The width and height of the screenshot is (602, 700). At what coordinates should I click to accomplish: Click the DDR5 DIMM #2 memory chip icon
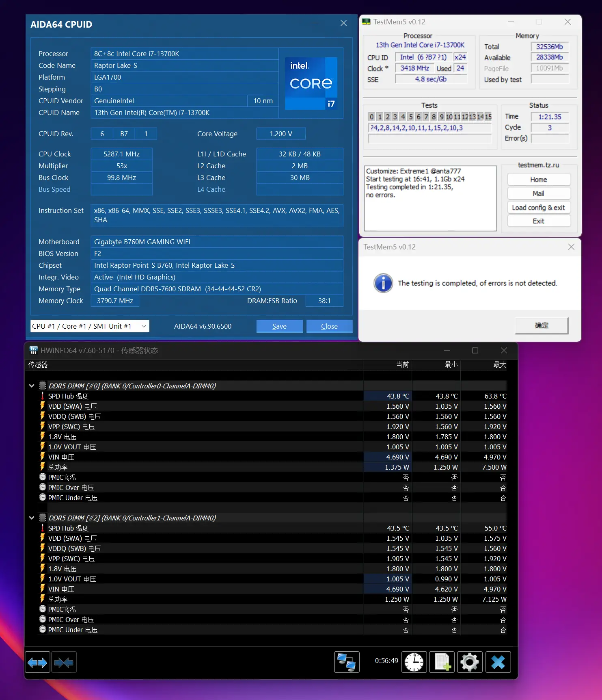point(43,518)
